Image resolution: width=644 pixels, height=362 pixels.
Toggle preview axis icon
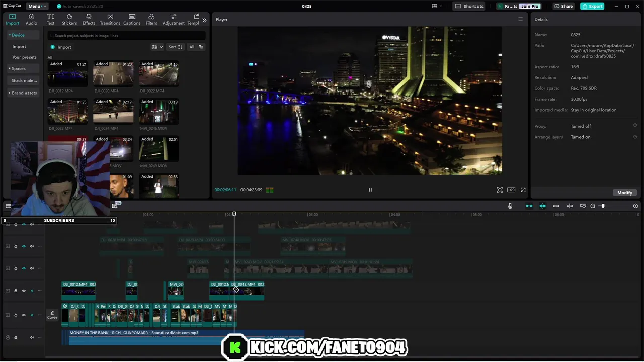pyautogui.click(x=570, y=206)
